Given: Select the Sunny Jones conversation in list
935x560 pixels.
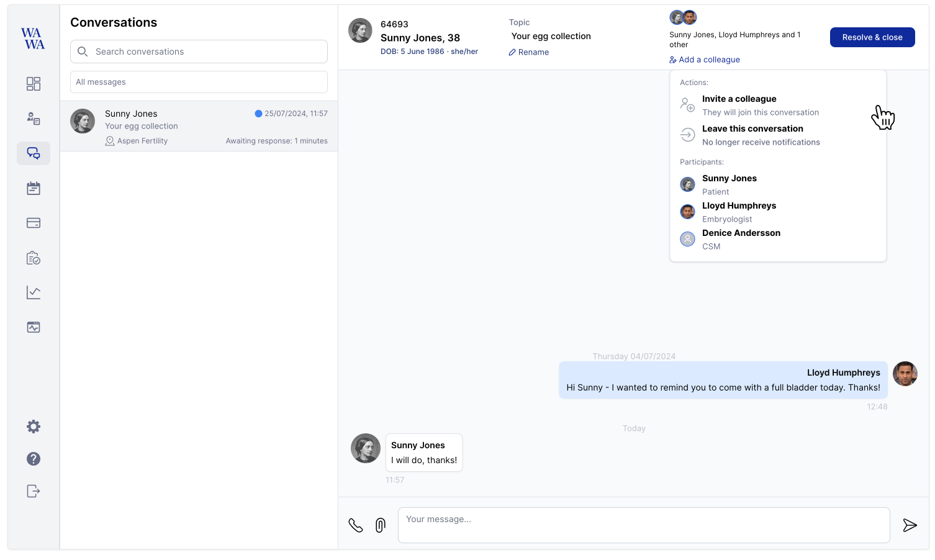Looking at the screenshot, I should (x=199, y=127).
